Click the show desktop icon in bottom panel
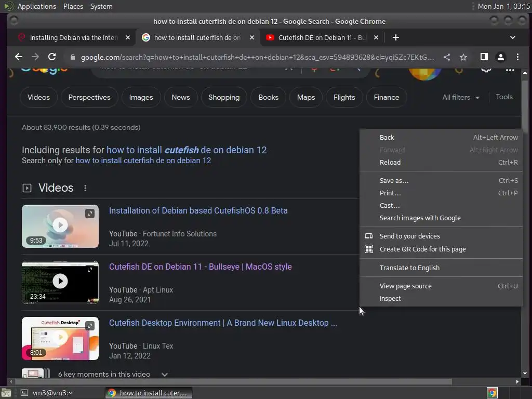This screenshot has height=399, width=532. [x=6, y=393]
